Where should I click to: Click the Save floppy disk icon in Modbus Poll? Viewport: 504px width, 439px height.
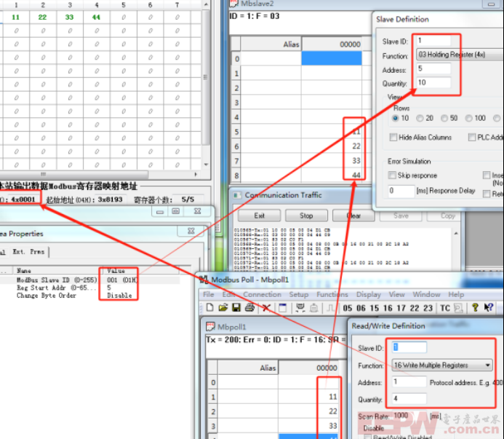pos(236,308)
